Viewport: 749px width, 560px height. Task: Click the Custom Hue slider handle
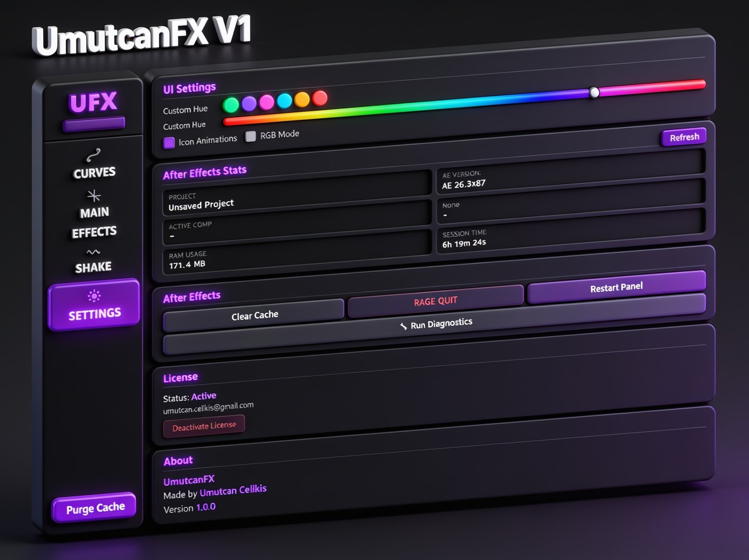(594, 93)
